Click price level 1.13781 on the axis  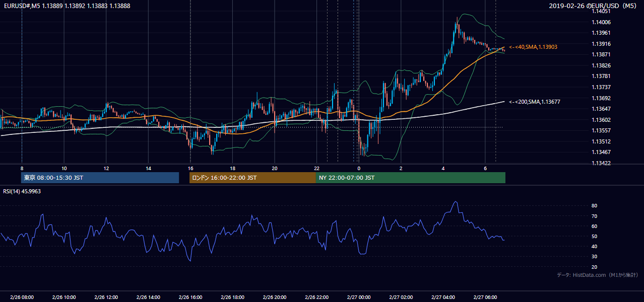601,76
